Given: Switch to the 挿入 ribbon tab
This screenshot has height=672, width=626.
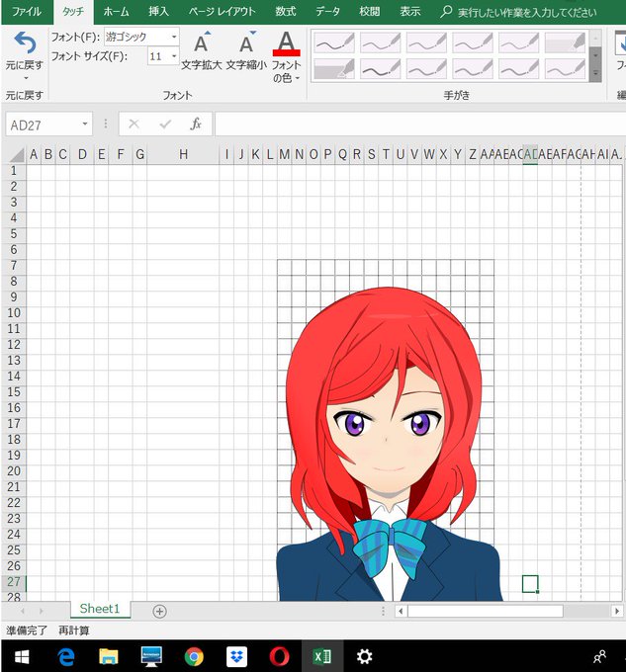Looking at the screenshot, I should coord(158,12).
